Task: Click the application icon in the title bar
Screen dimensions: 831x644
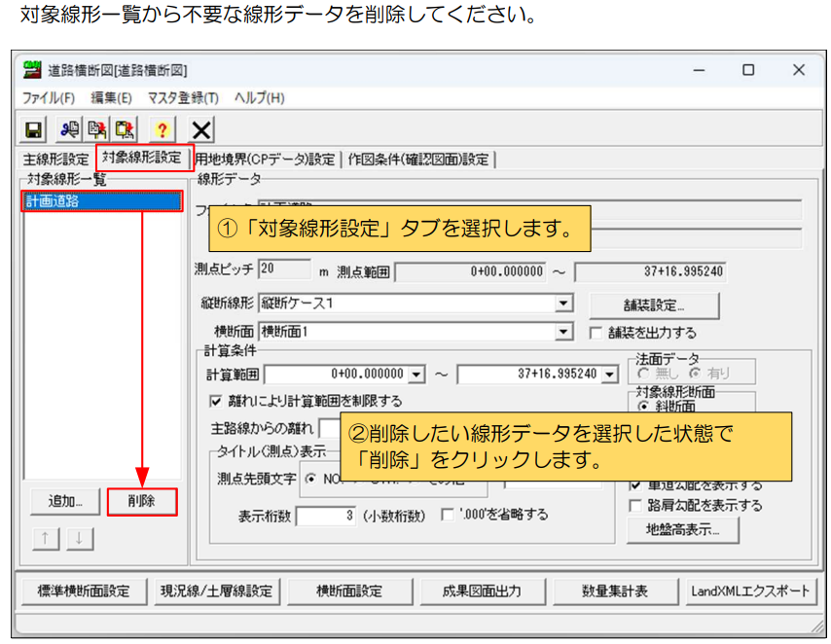Action: (x=32, y=70)
